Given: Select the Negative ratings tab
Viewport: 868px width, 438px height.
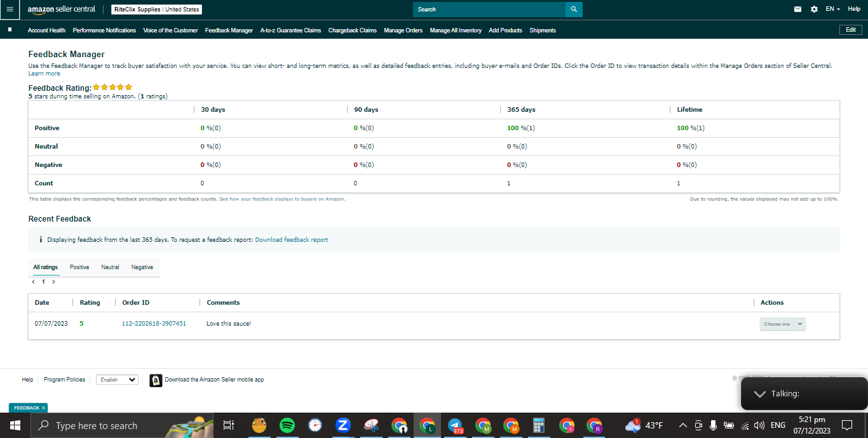Looking at the screenshot, I should point(142,267).
